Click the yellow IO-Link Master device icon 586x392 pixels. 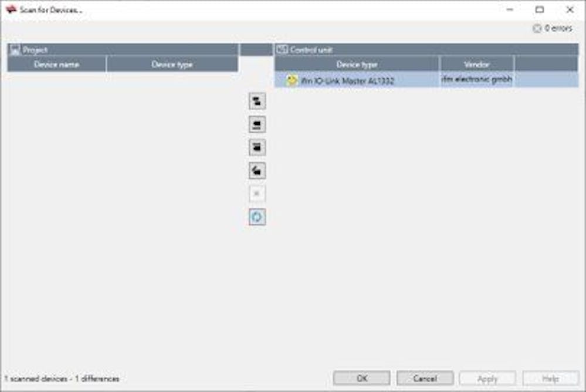[x=292, y=80]
